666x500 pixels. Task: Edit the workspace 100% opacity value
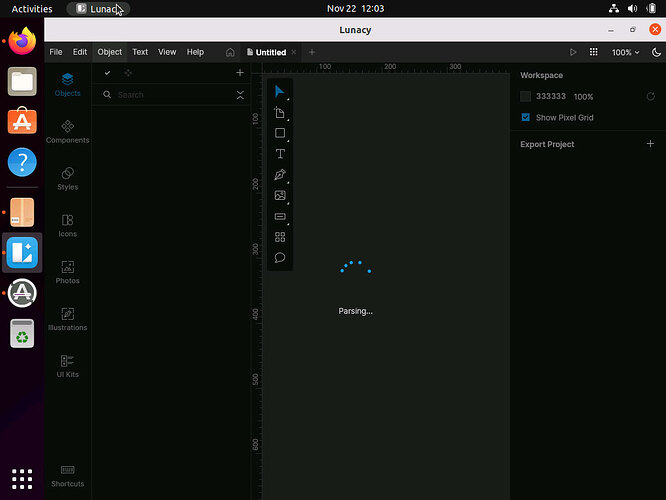[583, 97]
